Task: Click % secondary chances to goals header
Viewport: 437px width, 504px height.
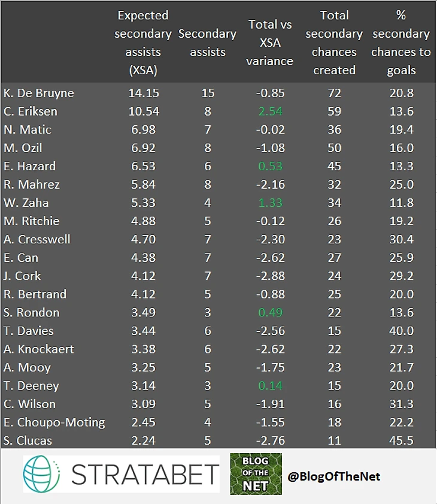Action: (x=400, y=43)
